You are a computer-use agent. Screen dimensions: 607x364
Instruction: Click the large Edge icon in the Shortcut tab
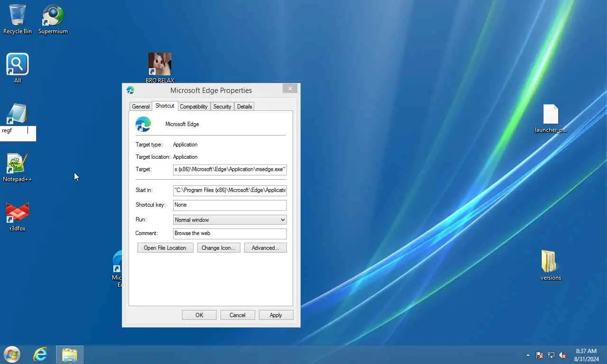coord(143,124)
